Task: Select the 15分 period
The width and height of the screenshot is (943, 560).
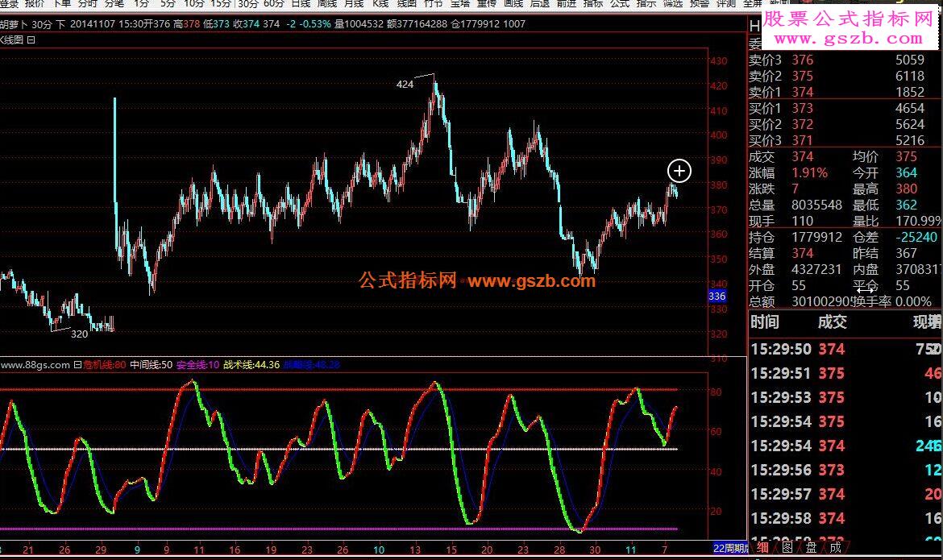Action: pyautogui.click(x=221, y=3)
